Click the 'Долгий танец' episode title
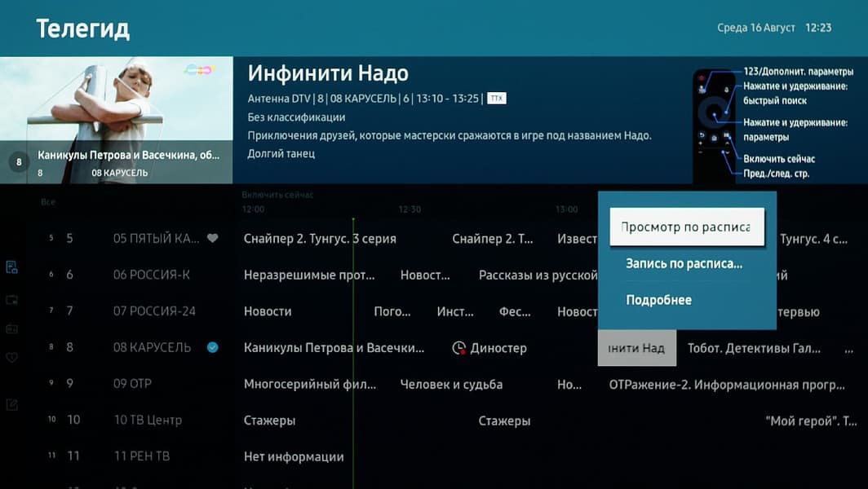This screenshot has height=489, width=868. point(281,154)
